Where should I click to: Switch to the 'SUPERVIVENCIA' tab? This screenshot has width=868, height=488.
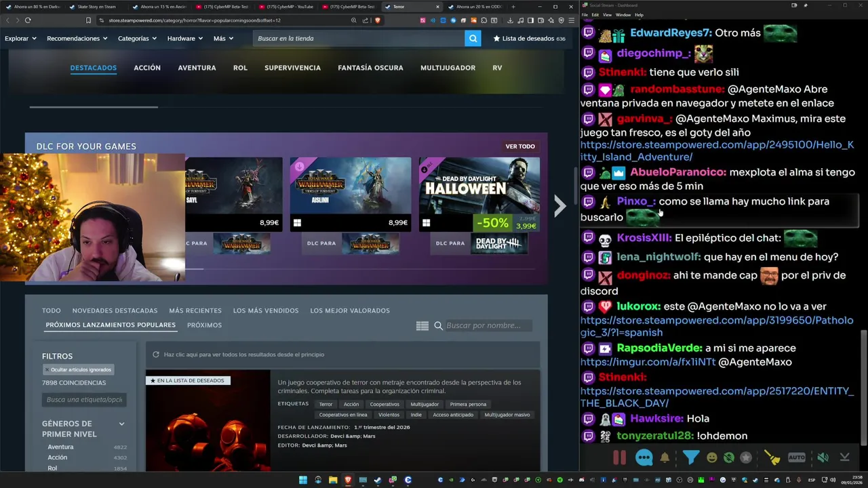(x=292, y=68)
